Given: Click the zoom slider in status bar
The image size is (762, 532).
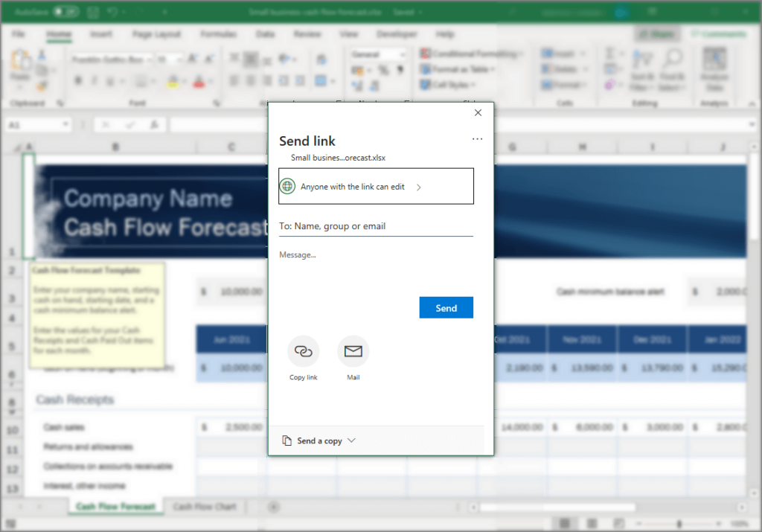Looking at the screenshot, I should [679, 524].
